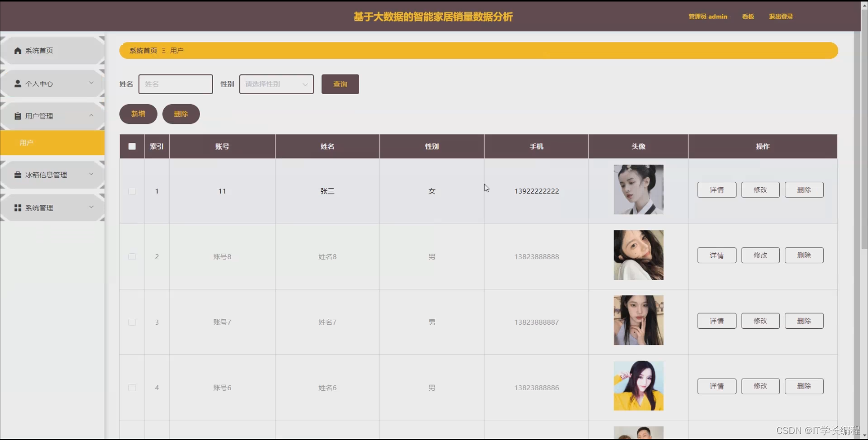This screenshot has height=440, width=868.
Task: Click 修改 for user 姓名7
Action: pyautogui.click(x=760, y=321)
